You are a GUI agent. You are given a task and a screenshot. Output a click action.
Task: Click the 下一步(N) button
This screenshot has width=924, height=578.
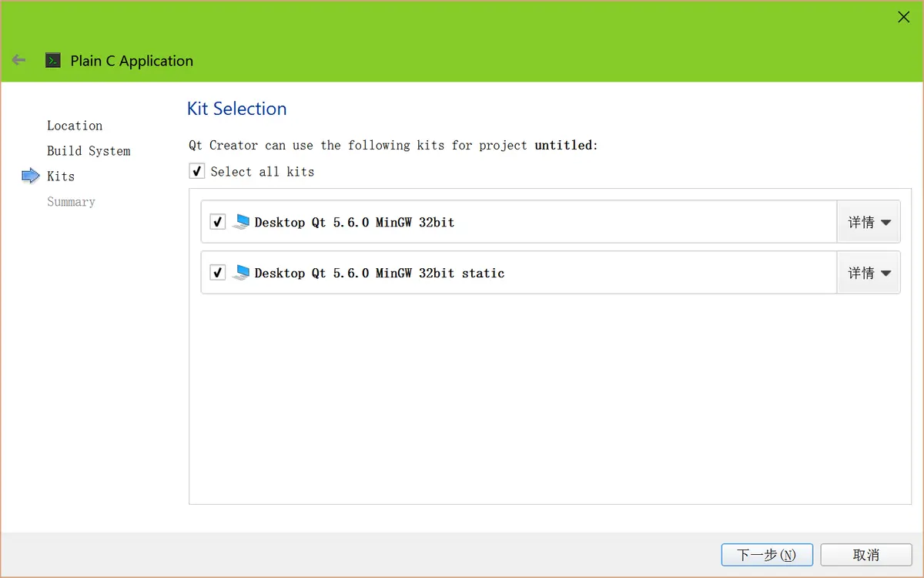coord(766,555)
